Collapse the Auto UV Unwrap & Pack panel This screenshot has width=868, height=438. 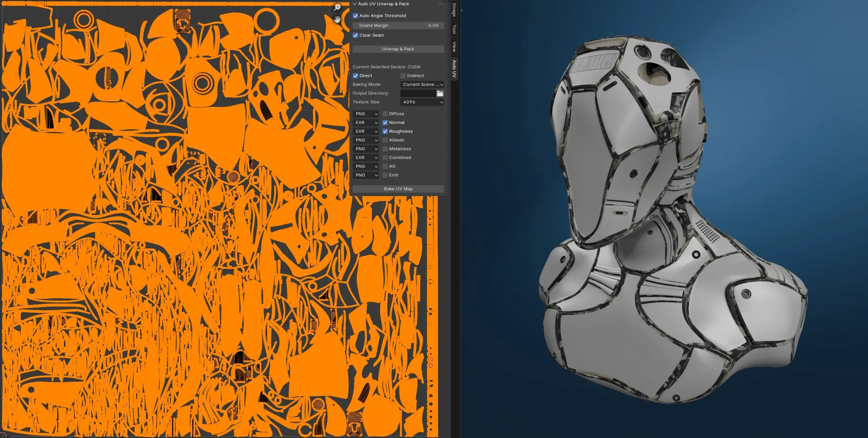354,4
